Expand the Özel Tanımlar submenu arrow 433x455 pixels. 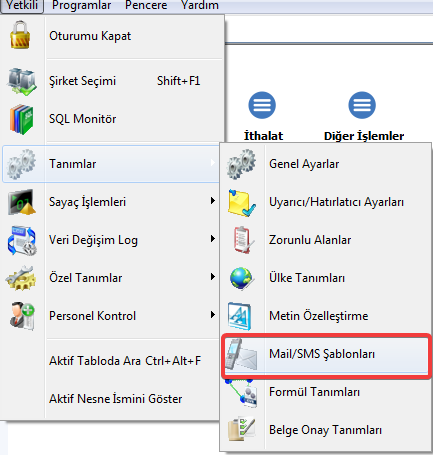click(x=213, y=277)
